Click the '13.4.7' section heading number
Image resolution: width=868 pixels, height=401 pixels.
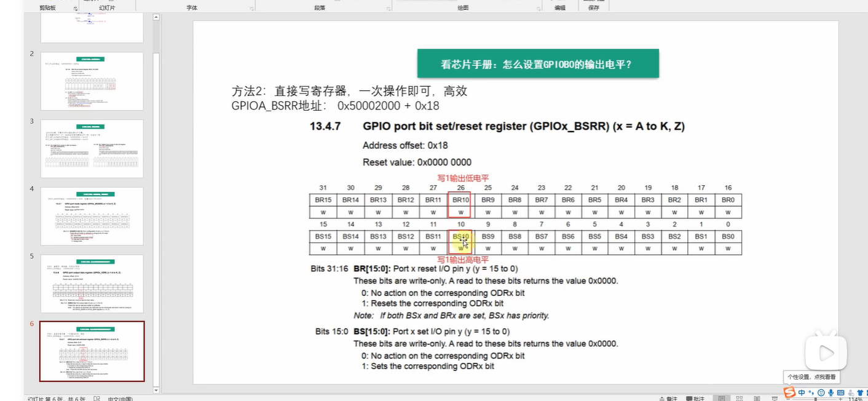tap(326, 127)
